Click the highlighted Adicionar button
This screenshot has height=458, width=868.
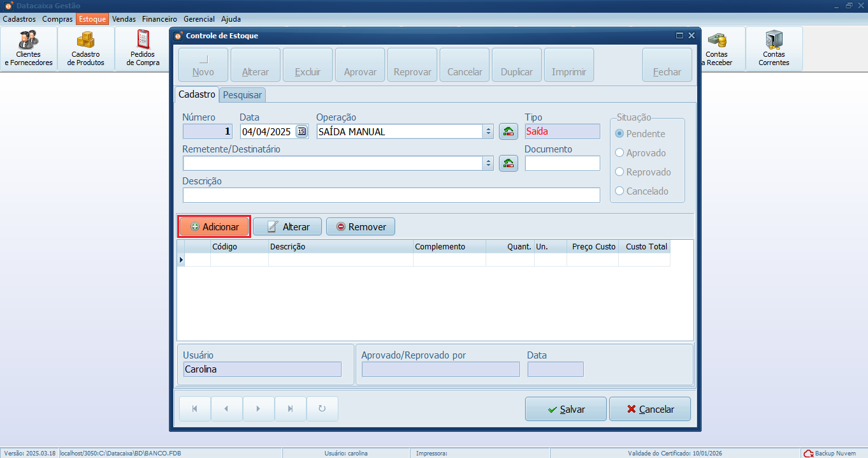pos(213,226)
